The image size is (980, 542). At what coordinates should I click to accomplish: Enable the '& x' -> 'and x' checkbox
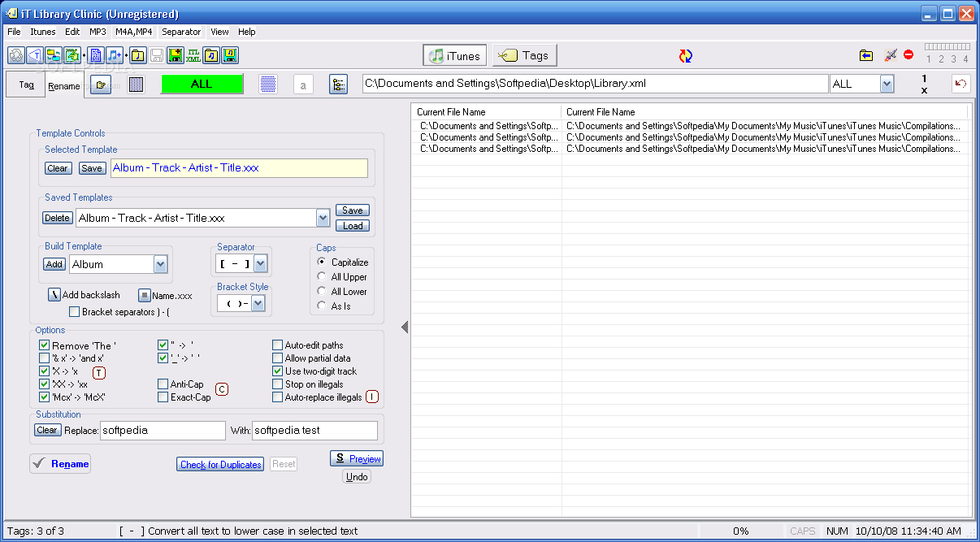pyautogui.click(x=45, y=358)
